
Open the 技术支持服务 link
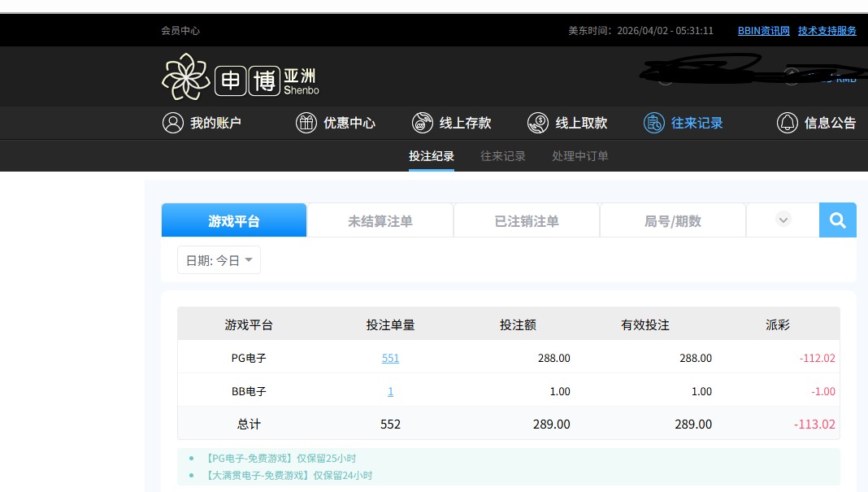[x=827, y=31]
